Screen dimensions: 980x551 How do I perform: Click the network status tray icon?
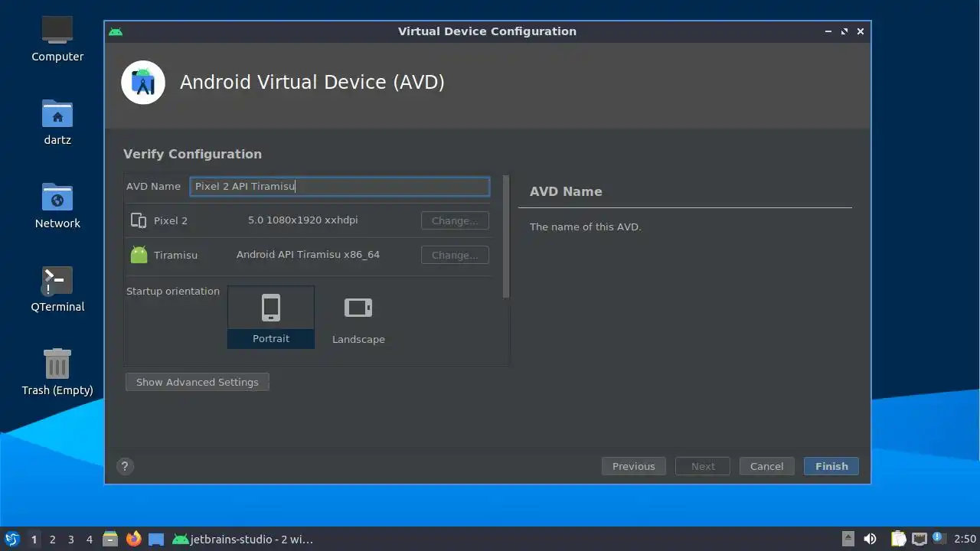pos(920,540)
